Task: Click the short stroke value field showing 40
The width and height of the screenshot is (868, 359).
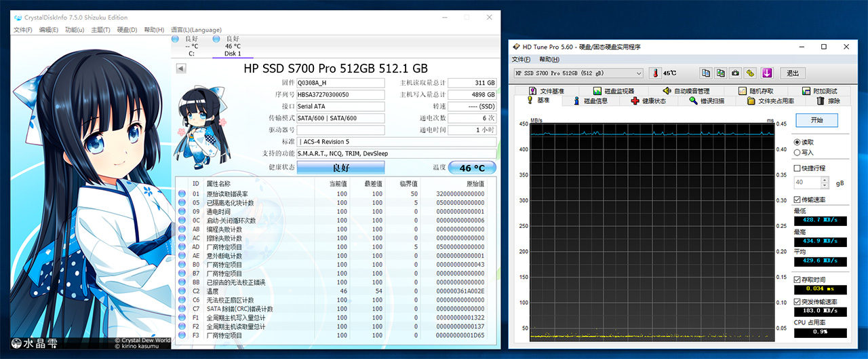Action: (x=807, y=183)
